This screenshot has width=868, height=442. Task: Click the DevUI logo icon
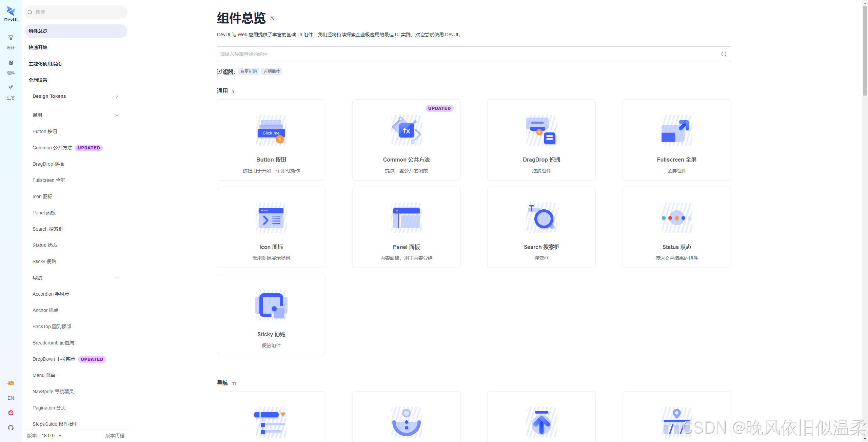[11, 12]
